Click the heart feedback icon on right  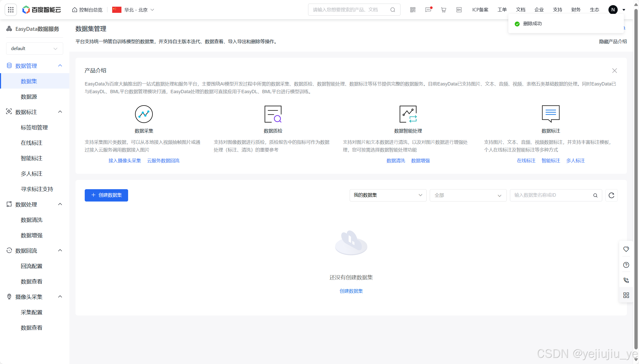626,249
